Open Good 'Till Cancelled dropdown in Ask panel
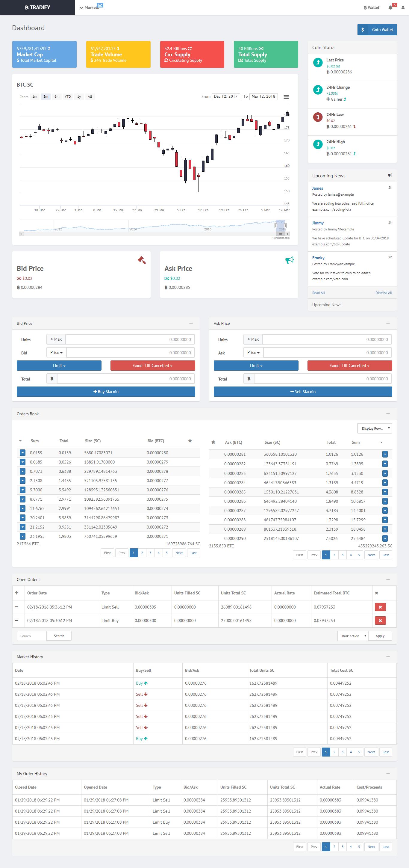409x868 pixels. (x=350, y=366)
